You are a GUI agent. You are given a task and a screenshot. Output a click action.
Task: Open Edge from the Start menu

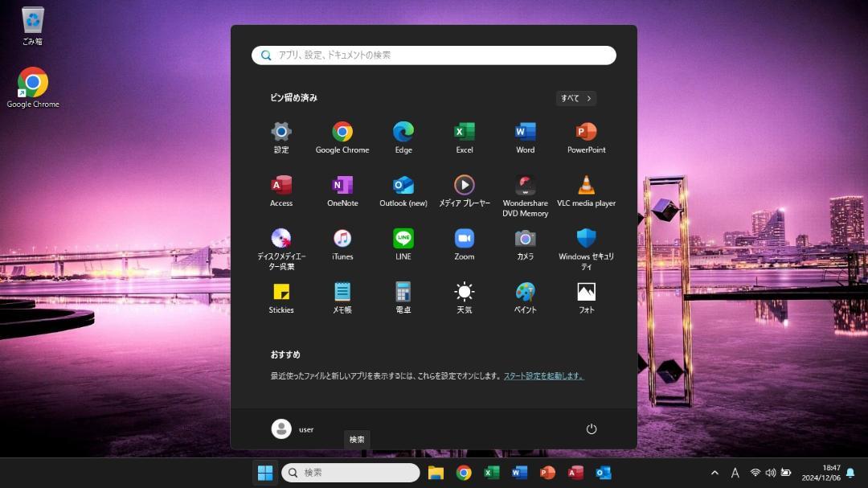tap(403, 138)
